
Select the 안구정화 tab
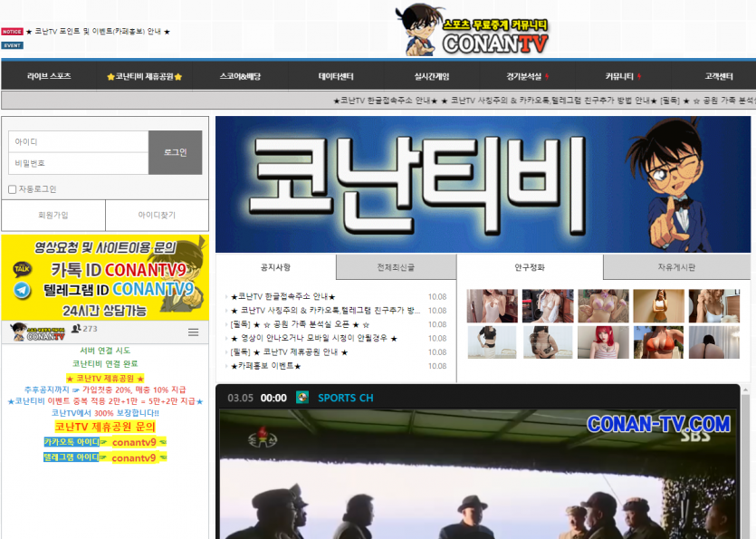click(530, 267)
